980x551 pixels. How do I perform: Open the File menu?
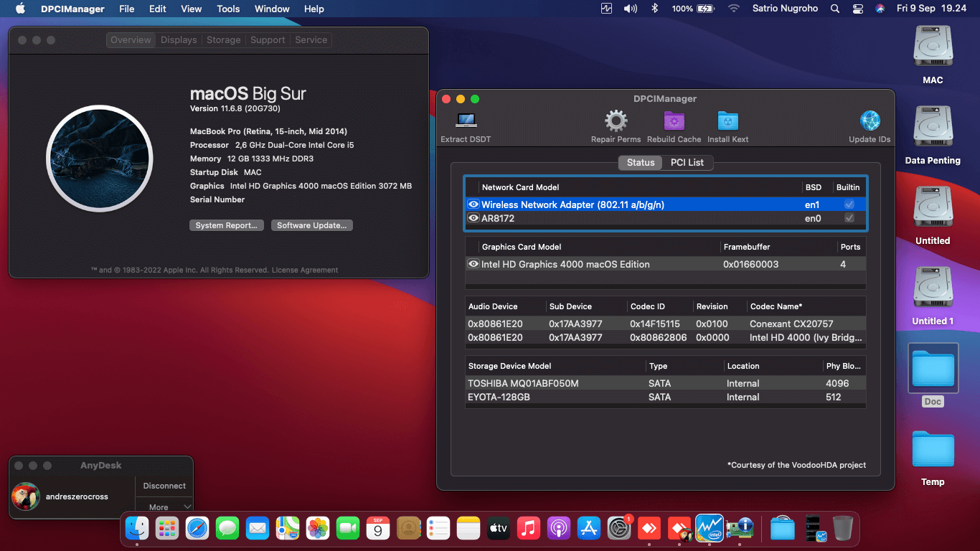[127, 9]
